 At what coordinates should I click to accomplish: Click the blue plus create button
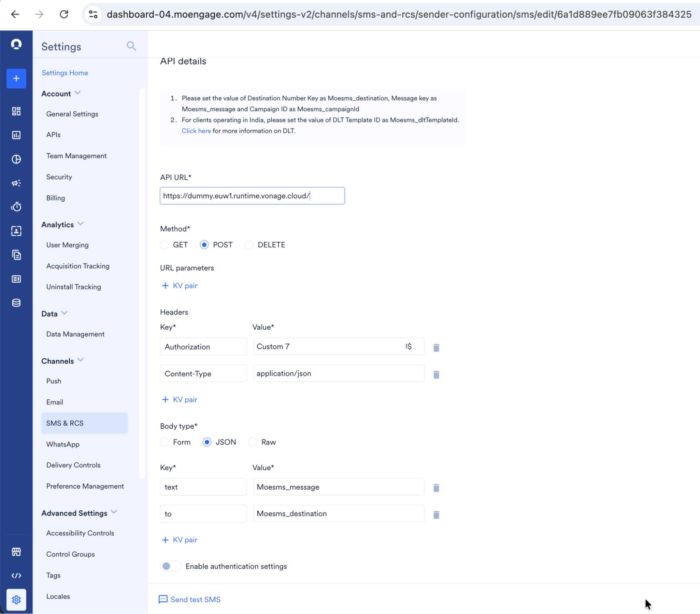(x=16, y=78)
